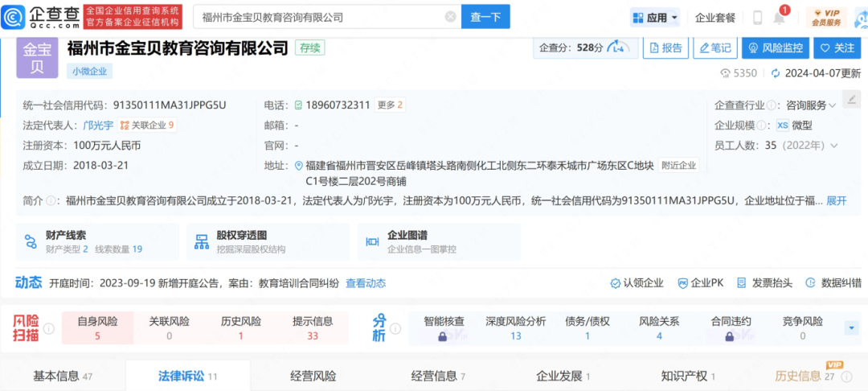Expand company intro with 展开
The image size is (868, 391).
coord(837,201)
